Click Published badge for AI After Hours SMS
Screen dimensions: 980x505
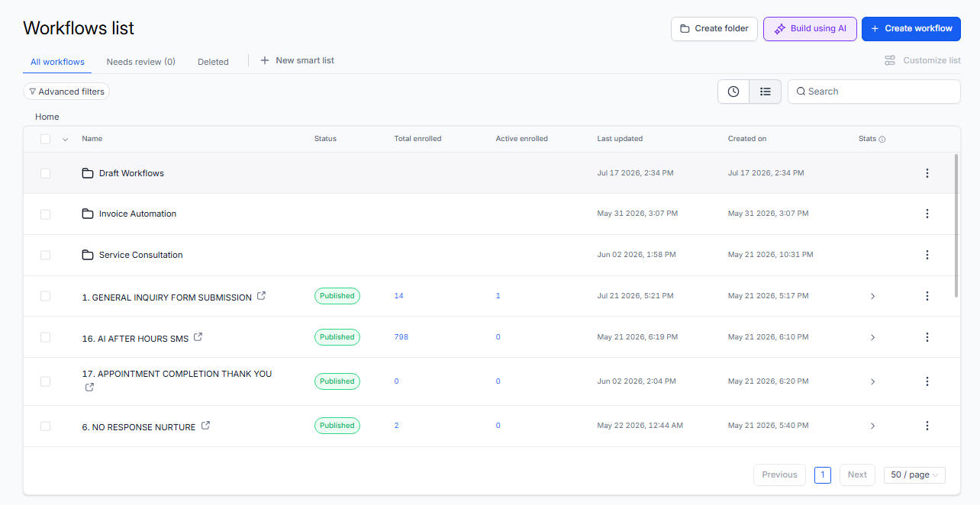click(x=337, y=337)
